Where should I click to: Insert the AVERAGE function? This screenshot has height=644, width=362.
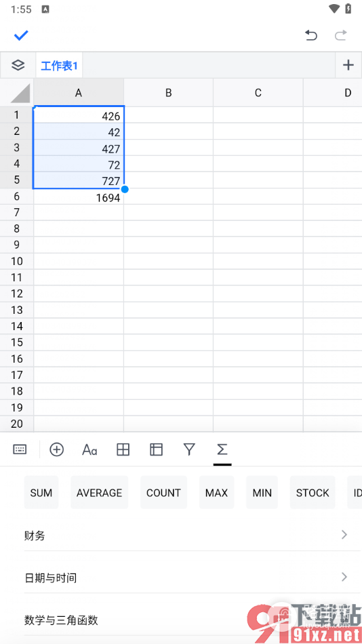(100, 492)
